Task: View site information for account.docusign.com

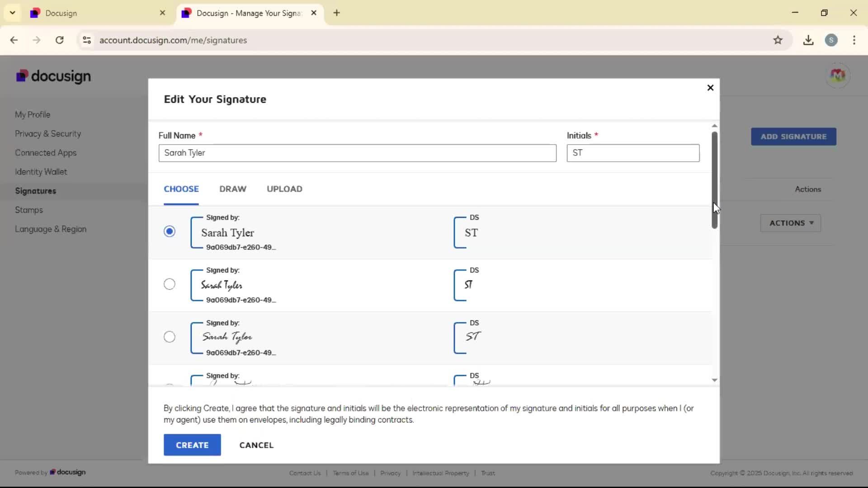Action: [x=87, y=40]
